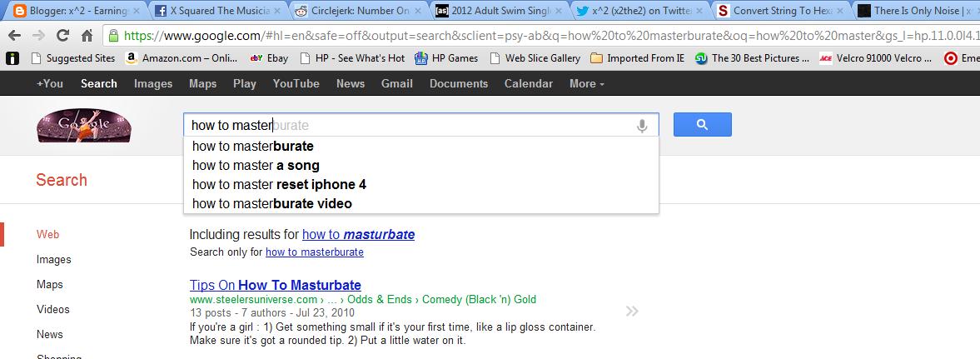This screenshot has height=359, width=980.
Task: Open Gmail in Google bar
Action: [397, 83]
